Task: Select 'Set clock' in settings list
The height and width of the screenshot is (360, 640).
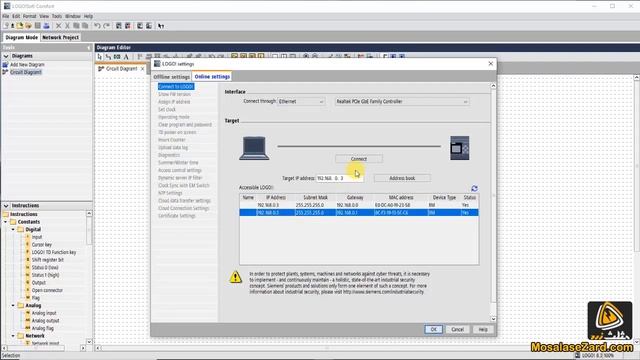Action: [x=167, y=109]
